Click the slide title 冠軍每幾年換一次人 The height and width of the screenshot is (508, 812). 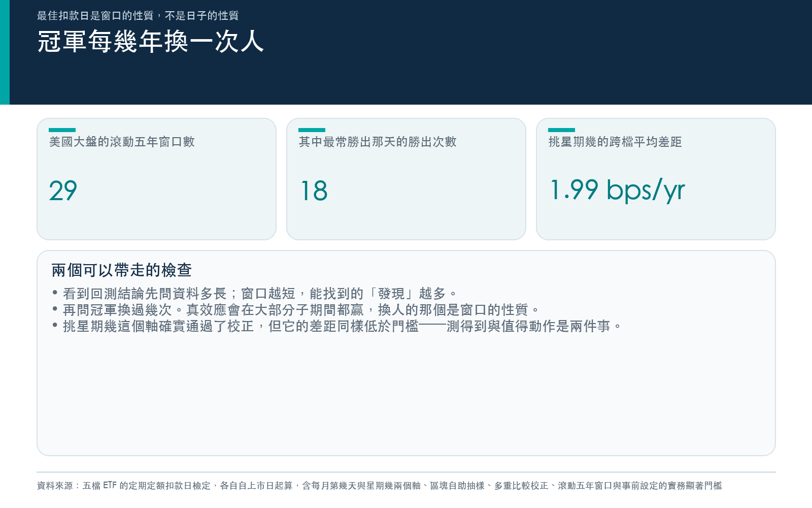[151, 41]
